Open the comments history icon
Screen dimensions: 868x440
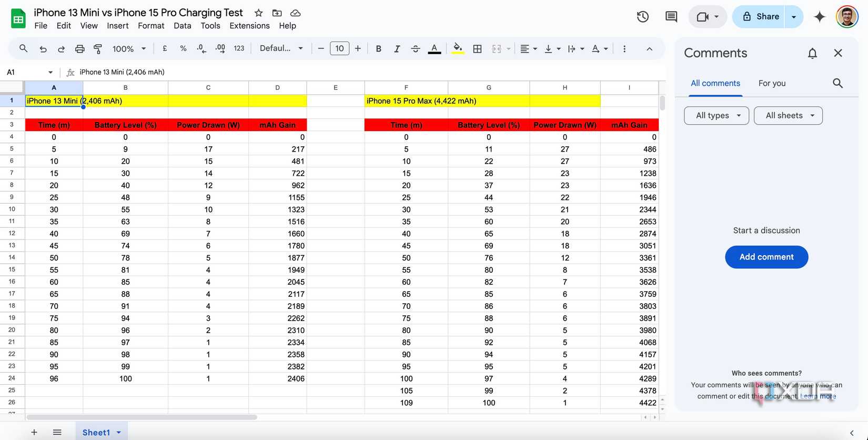tap(671, 17)
